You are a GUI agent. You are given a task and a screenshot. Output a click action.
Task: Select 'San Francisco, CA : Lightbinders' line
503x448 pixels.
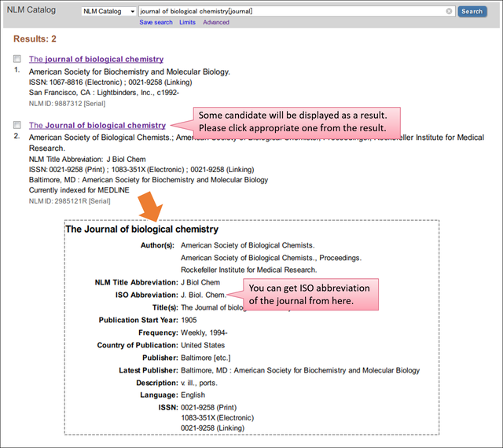104,93
